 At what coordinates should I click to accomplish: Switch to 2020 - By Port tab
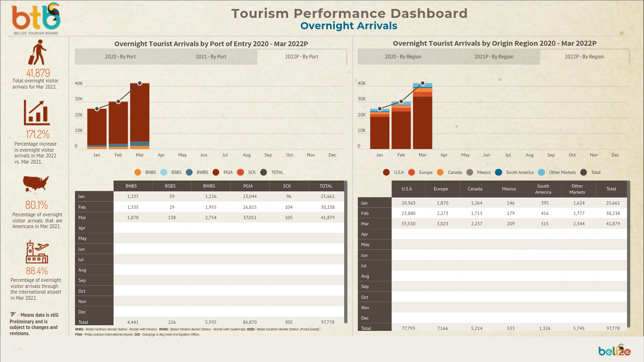pos(120,57)
